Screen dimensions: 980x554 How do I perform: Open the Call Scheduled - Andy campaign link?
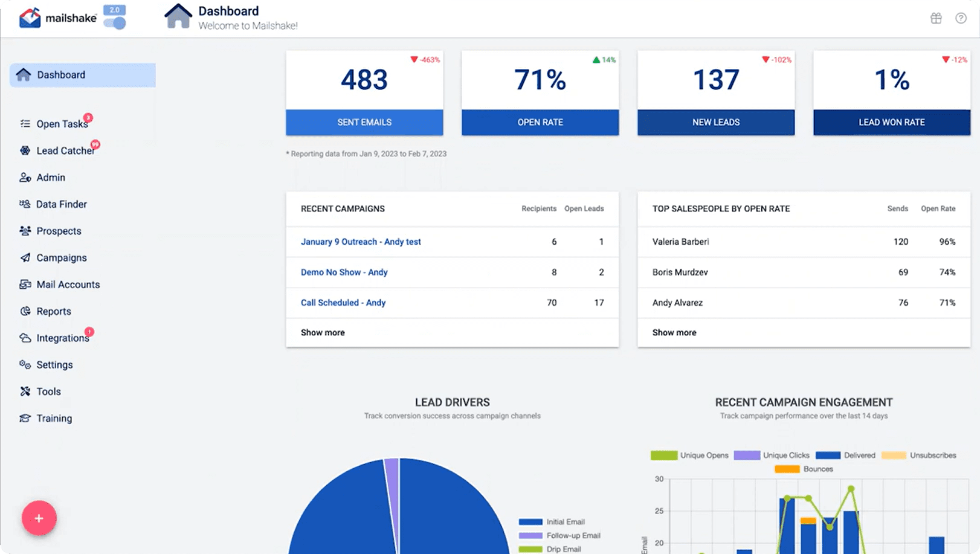pos(343,303)
